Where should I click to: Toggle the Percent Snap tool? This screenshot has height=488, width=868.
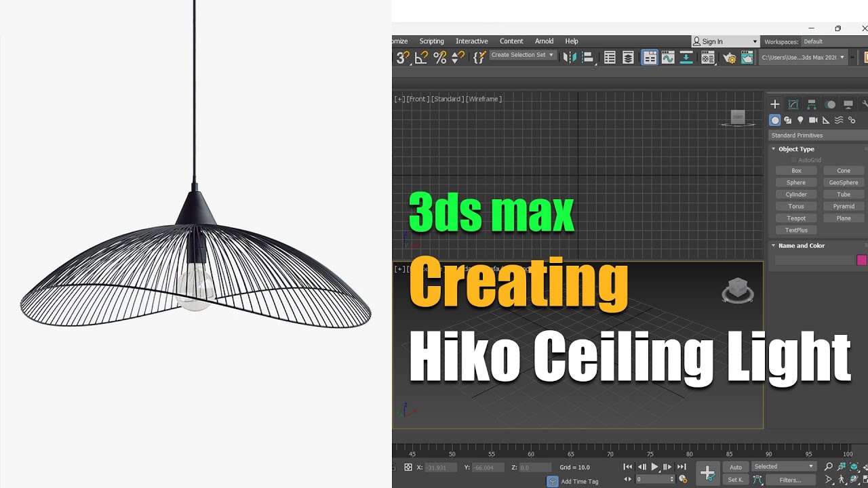click(x=440, y=58)
